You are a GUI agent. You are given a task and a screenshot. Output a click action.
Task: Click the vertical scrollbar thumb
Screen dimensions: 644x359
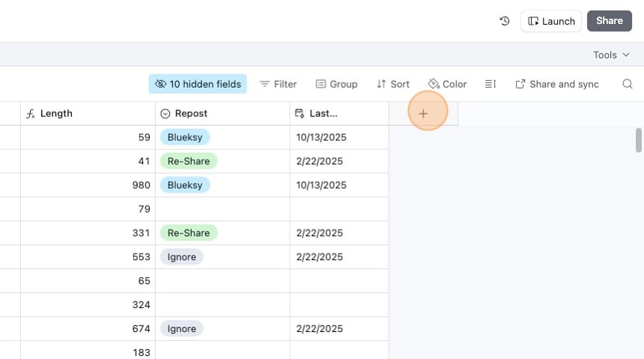638,140
